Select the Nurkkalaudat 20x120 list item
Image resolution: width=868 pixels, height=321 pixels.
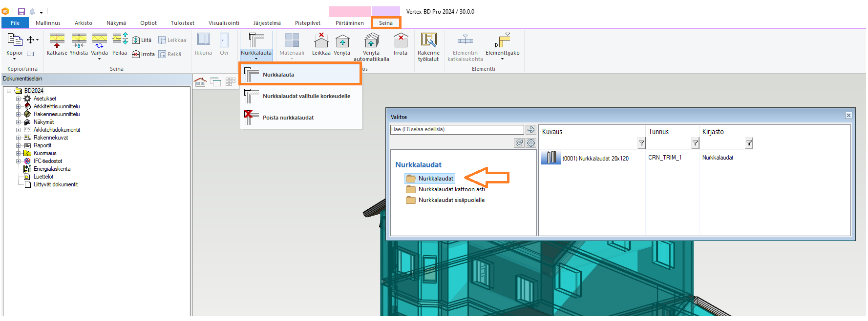[x=595, y=158]
